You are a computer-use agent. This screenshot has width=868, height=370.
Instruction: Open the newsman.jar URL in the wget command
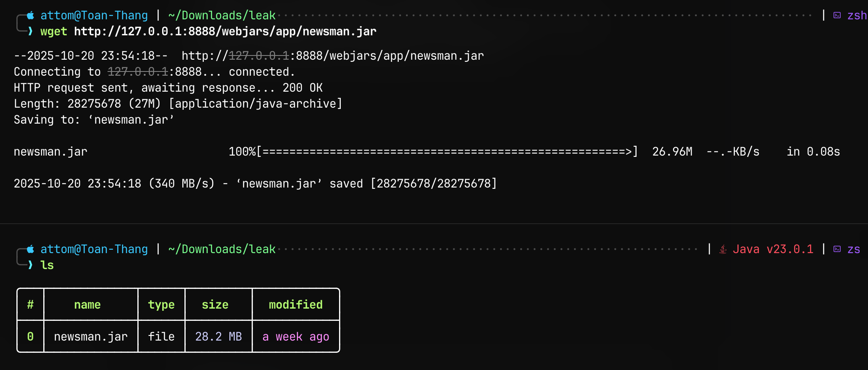225,32
